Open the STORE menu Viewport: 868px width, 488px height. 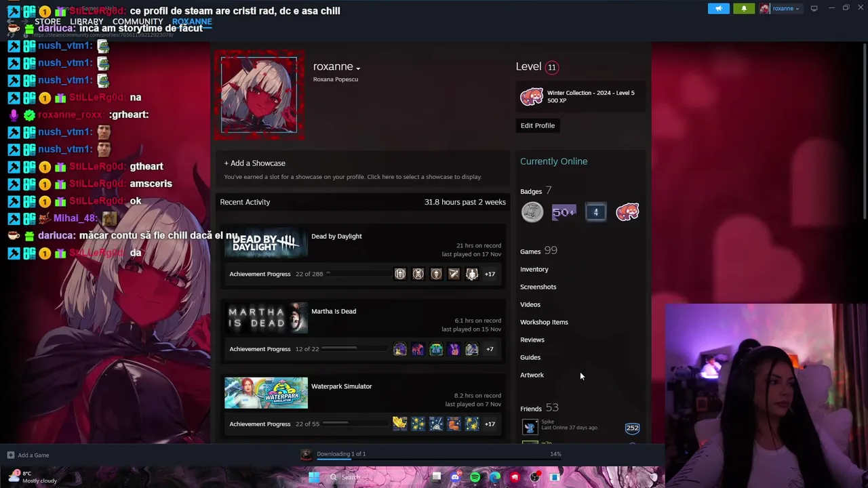[47, 22]
